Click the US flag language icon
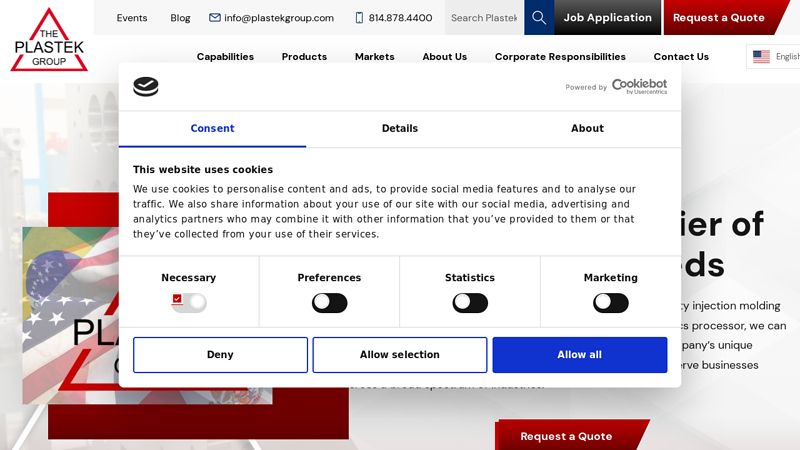The width and height of the screenshot is (800, 450). (761, 57)
